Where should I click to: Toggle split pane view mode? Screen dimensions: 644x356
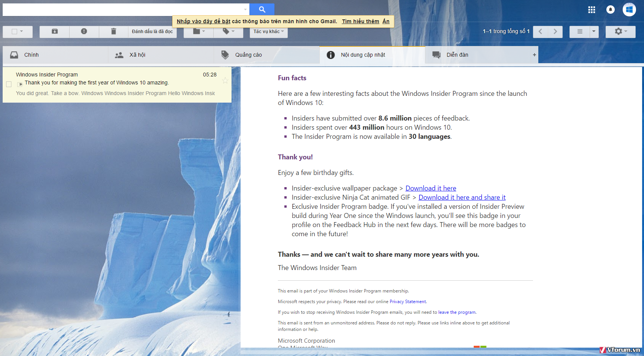(580, 32)
